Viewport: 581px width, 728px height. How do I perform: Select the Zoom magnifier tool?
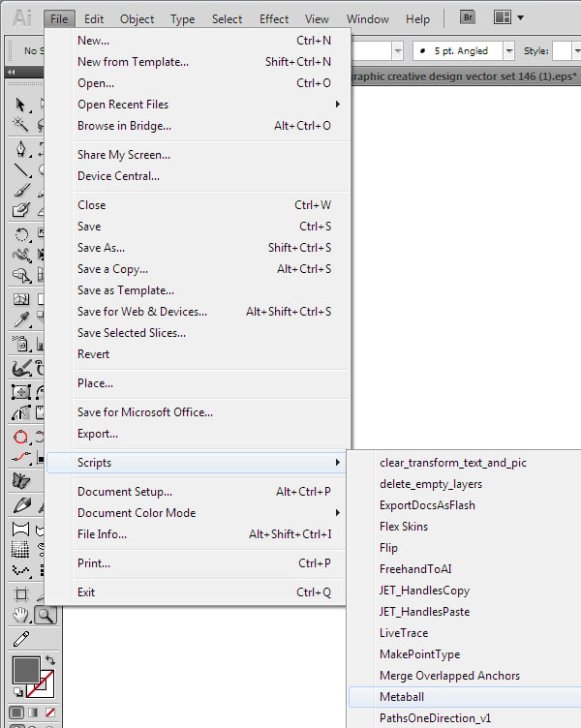pyautogui.click(x=46, y=615)
